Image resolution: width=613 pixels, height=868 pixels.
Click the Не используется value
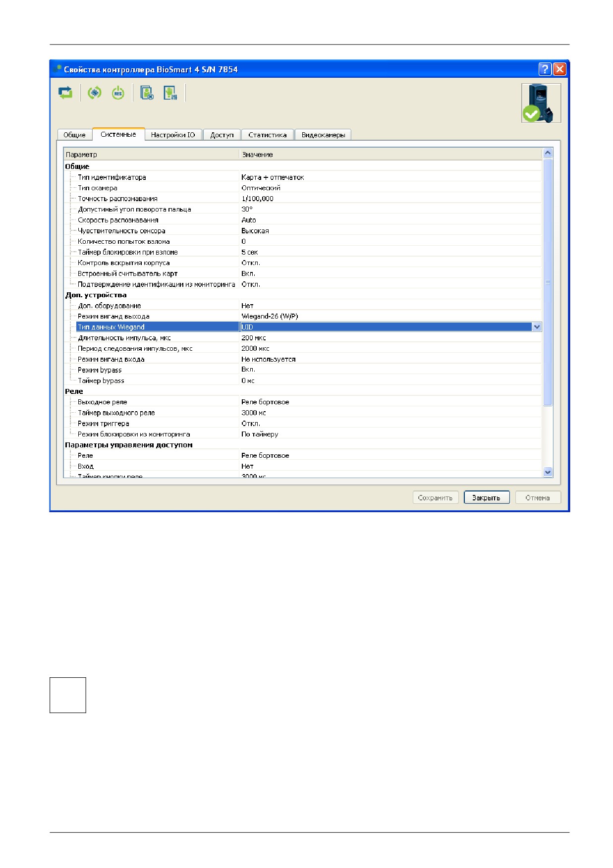pos(268,359)
